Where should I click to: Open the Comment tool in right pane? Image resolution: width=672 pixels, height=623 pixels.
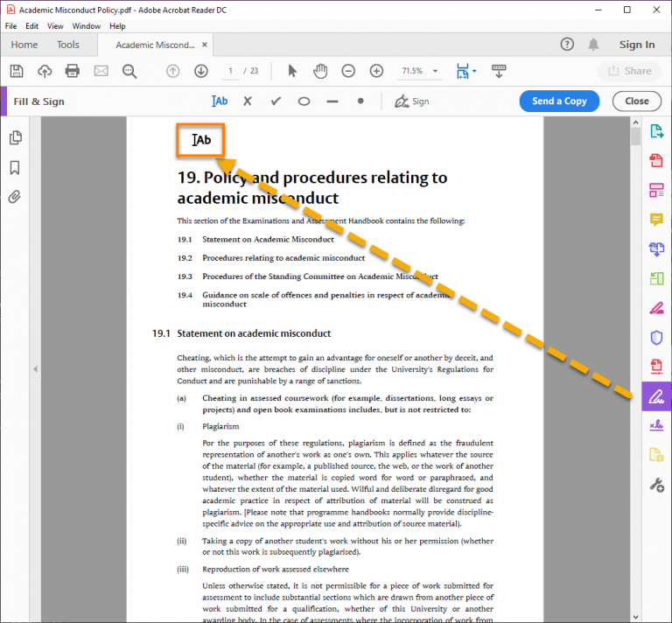point(656,220)
